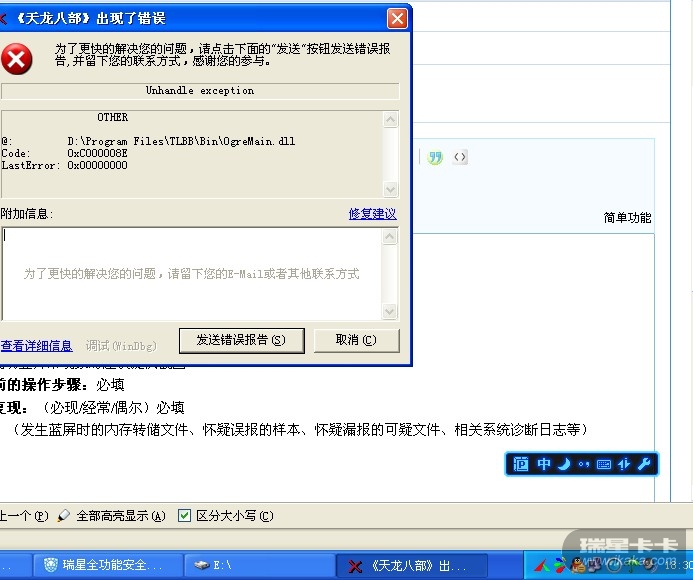Click the QQ penguin tray icon

(578, 565)
